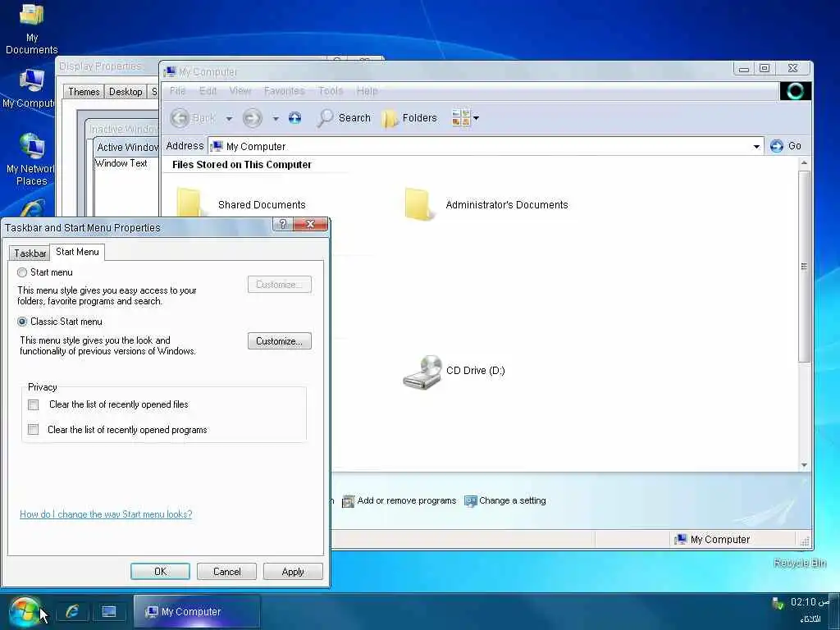Click Customize for Classic Start menu
Viewport: 840px width, 630px height.
pos(279,341)
